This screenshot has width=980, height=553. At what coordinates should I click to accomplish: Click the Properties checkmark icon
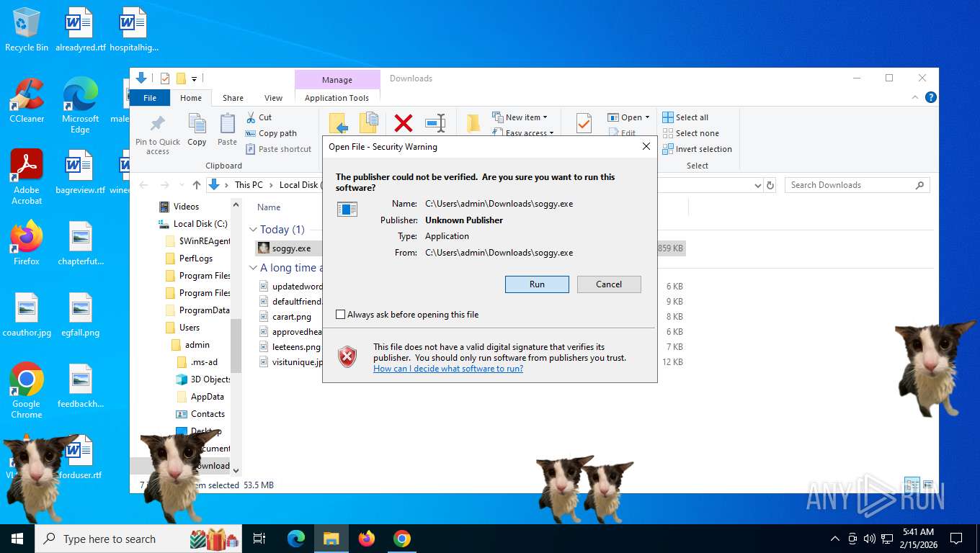pyautogui.click(x=584, y=123)
